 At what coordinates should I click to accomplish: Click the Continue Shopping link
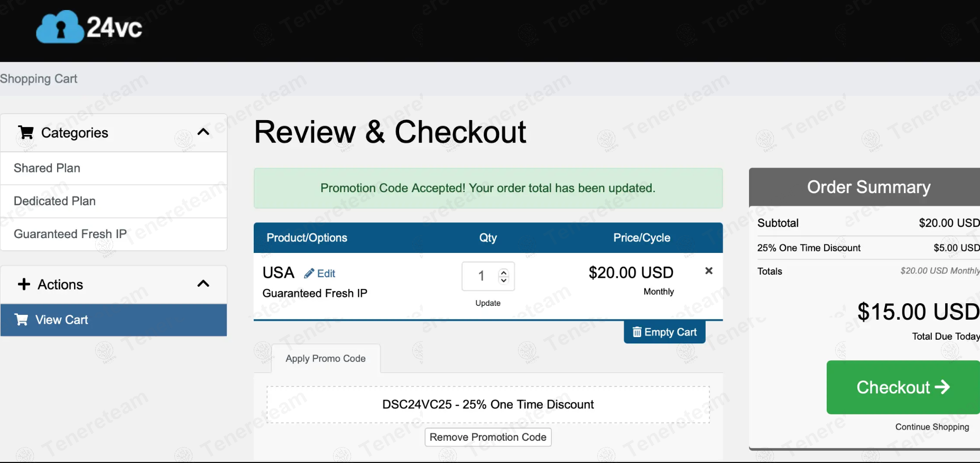pos(932,427)
